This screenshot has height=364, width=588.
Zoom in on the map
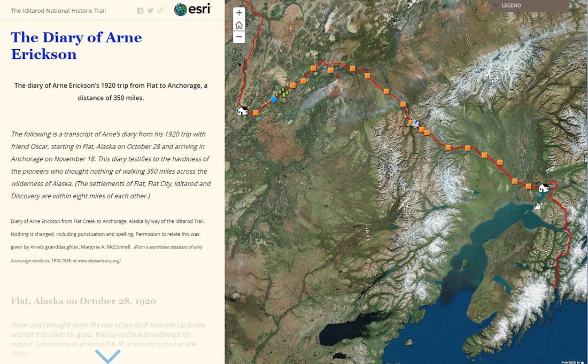pyautogui.click(x=239, y=13)
